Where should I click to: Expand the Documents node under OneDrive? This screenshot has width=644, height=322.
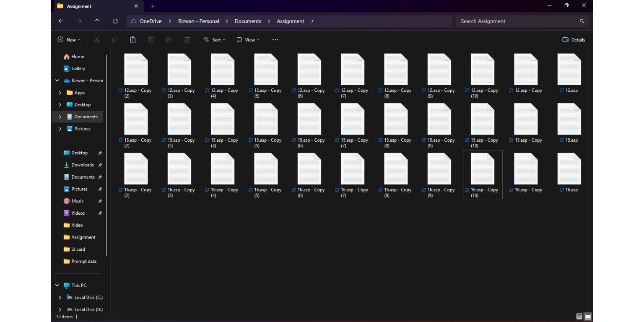(x=60, y=117)
